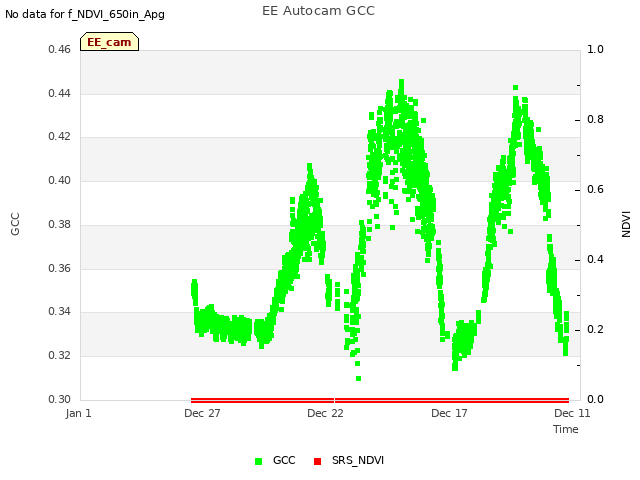Click the 'No data for f_NDVI_650in_Apg' message

pos(85,15)
